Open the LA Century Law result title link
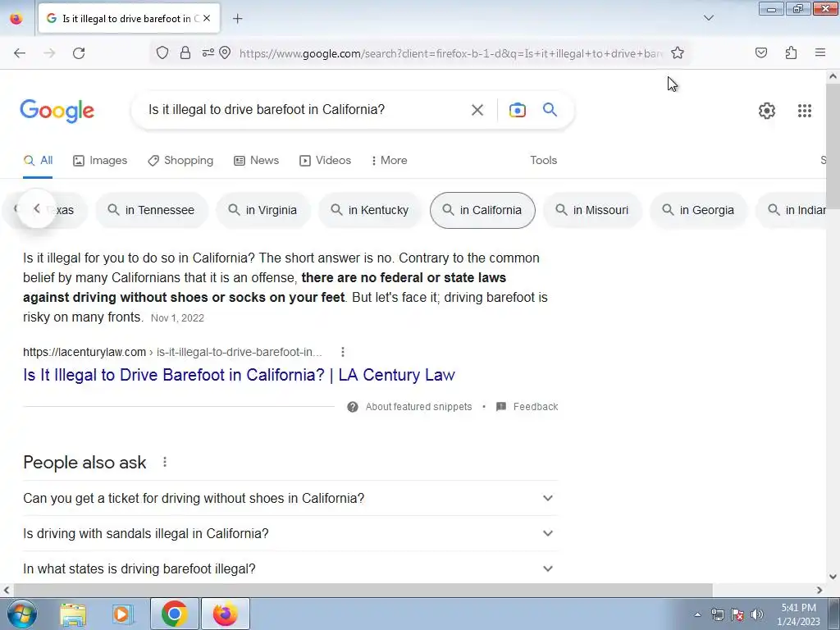The width and height of the screenshot is (840, 630). tap(239, 374)
